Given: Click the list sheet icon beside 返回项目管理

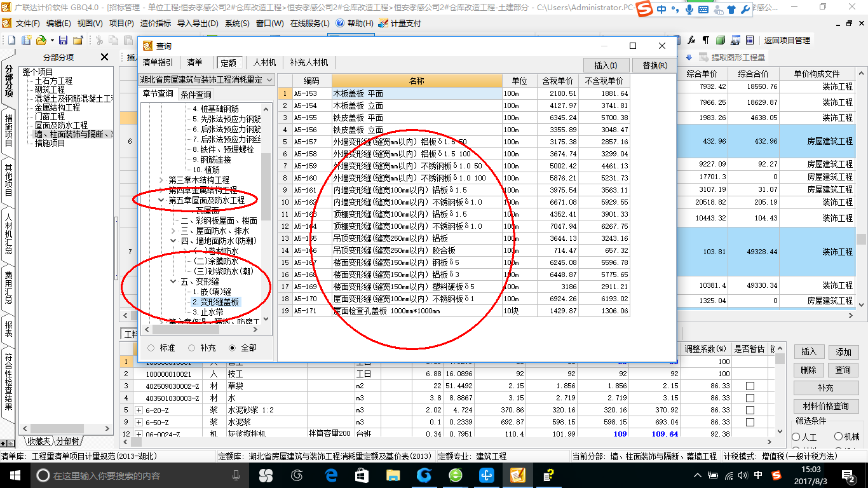Looking at the screenshot, I should pyautogui.click(x=750, y=40).
